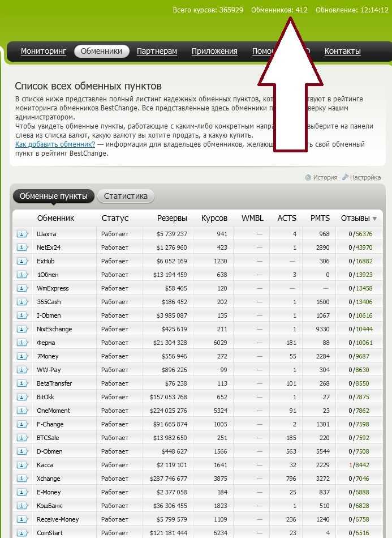The image size is (392, 538).
Task: Open info icon for Шахта exchanger
Action: (22, 234)
